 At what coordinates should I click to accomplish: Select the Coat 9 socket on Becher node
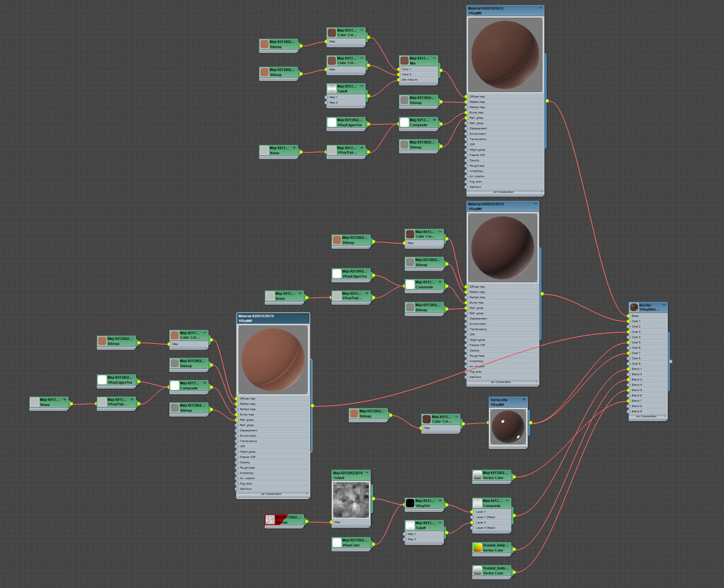click(x=629, y=364)
